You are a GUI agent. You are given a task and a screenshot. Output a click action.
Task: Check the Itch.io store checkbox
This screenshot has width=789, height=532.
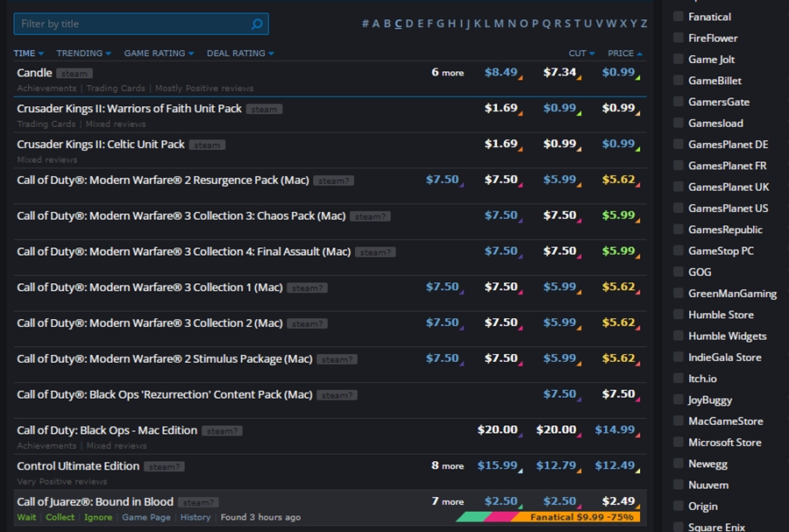click(679, 378)
